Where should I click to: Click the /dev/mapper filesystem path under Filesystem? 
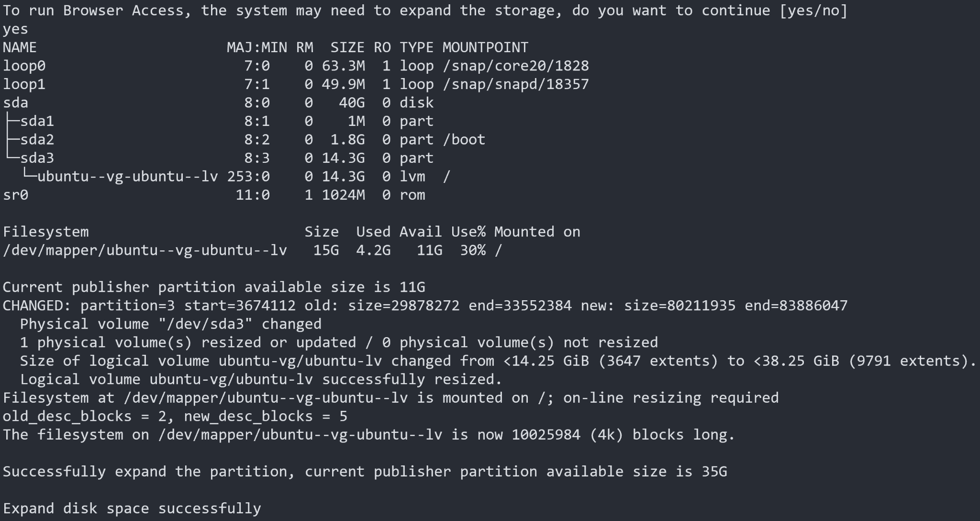pyautogui.click(x=145, y=250)
